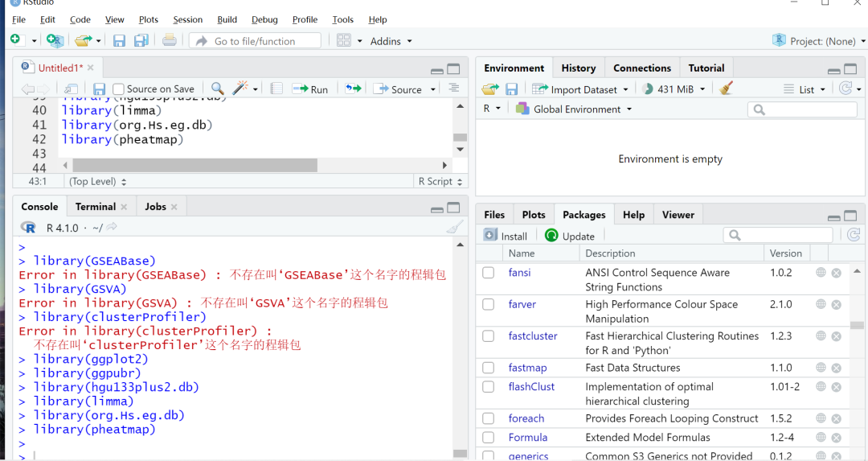
Task: Click the Open File folder icon
Action: coord(83,40)
